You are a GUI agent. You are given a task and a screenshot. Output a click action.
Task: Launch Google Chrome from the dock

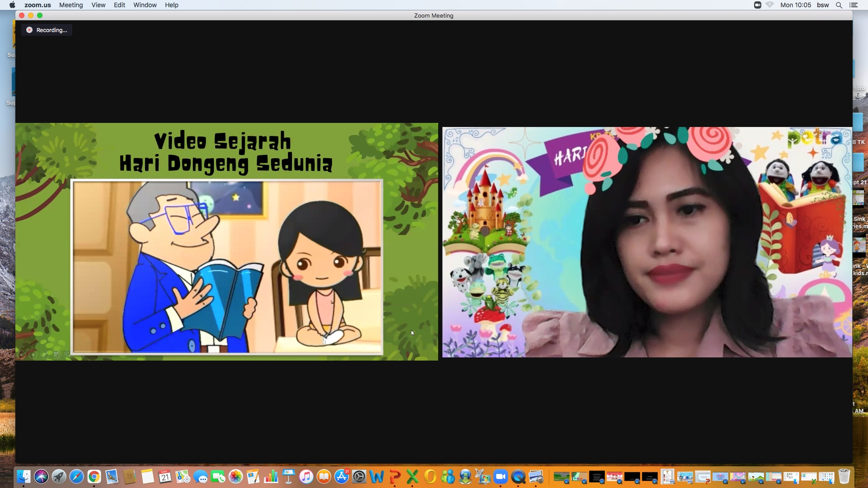click(94, 477)
